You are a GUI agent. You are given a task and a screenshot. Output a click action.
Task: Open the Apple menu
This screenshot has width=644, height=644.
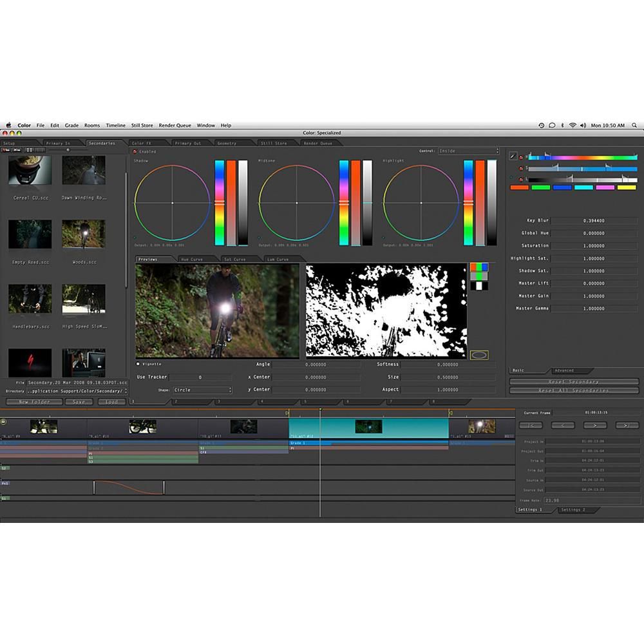click(9, 126)
